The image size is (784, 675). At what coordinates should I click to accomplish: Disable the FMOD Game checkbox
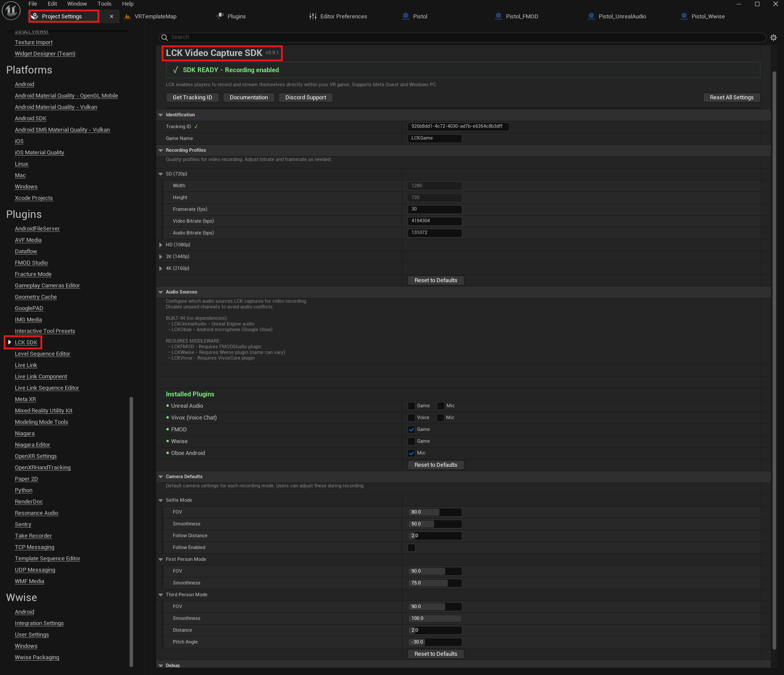411,430
